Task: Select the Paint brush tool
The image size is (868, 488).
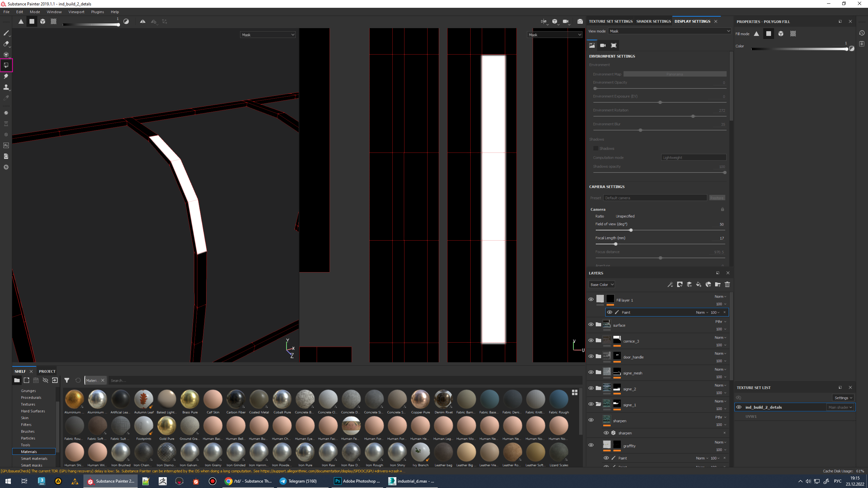Action: pos(6,33)
